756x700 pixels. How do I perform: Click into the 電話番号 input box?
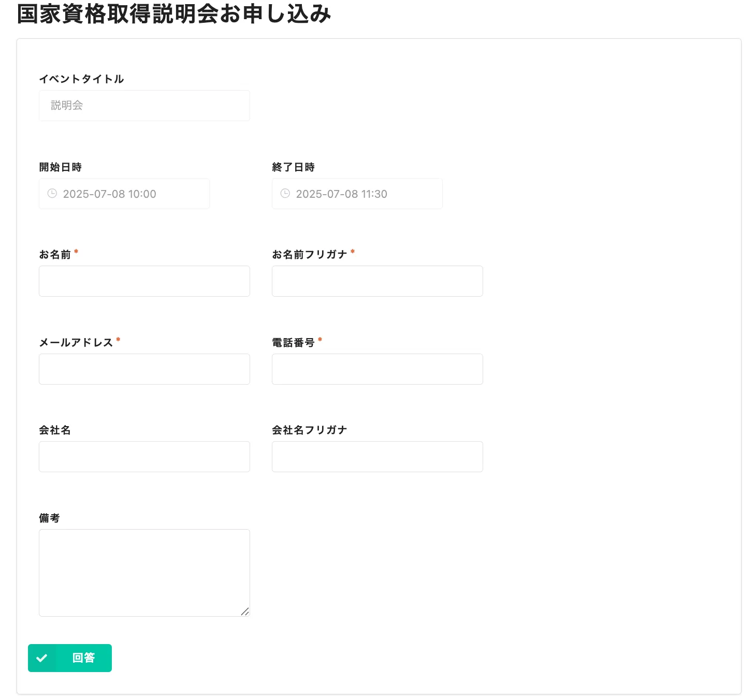377,369
